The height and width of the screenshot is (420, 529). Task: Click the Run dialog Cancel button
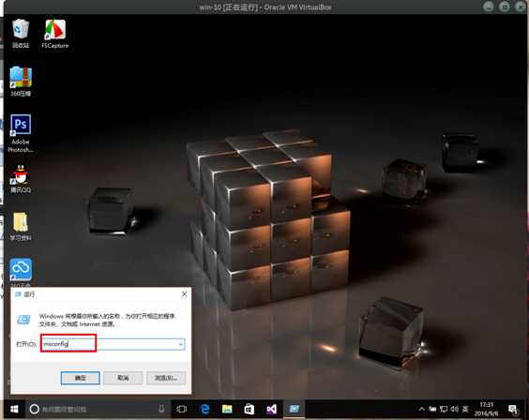(123, 378)
